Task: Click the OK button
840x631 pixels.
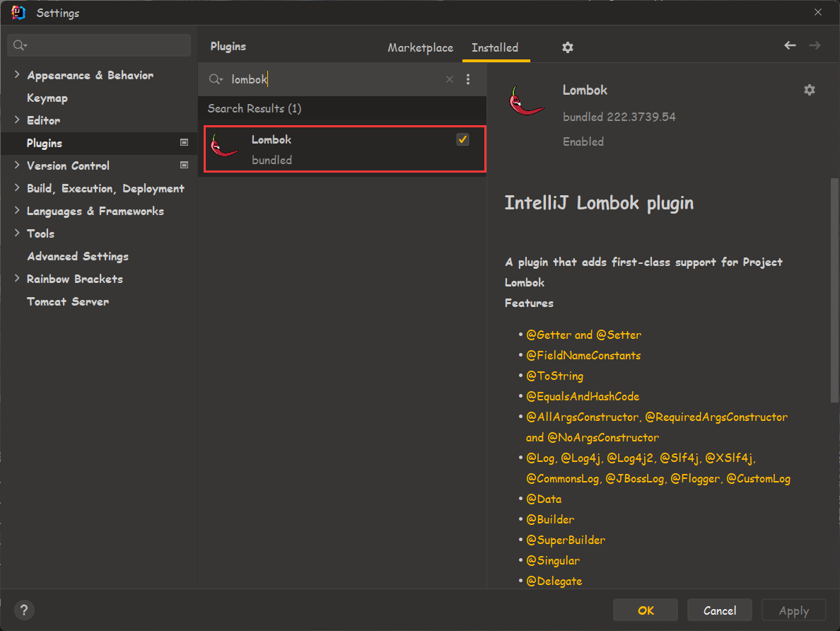Action: pyautogui.click(x=646, y=610)
